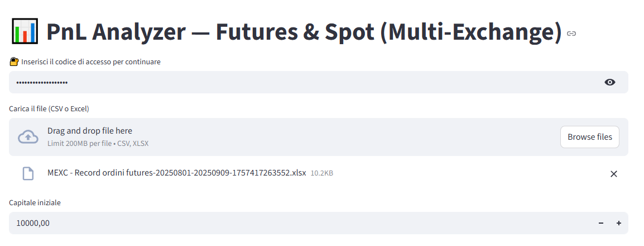Viewport: 644px width, 246px height.
Task: Show the hidden access code with eye icon
Action: pos(610,82)
